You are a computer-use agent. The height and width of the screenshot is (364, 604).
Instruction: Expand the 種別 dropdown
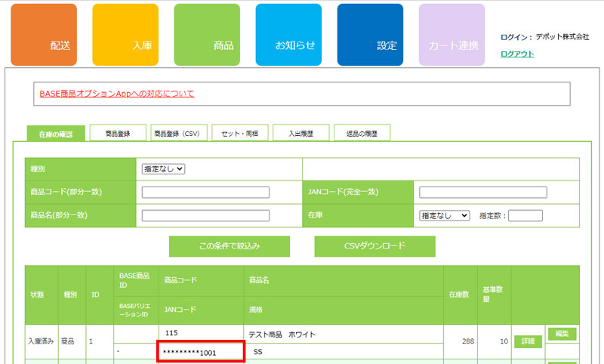coord(164,169)
